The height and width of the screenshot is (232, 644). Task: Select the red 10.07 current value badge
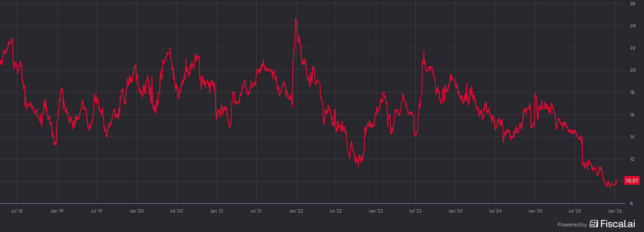pos(631,181)
